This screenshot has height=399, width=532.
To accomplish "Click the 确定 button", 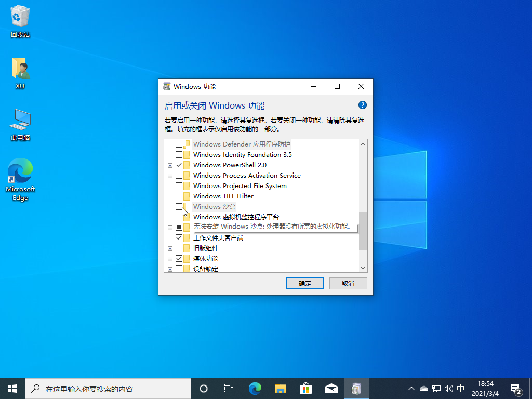I will coord(305,284).
